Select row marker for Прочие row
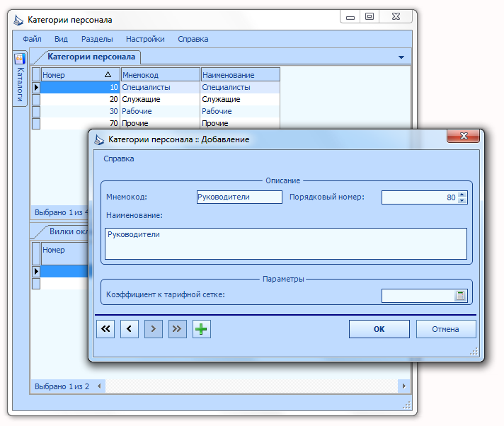The height and width of the screenshot is (426, 504). click(x=36, y=123)
